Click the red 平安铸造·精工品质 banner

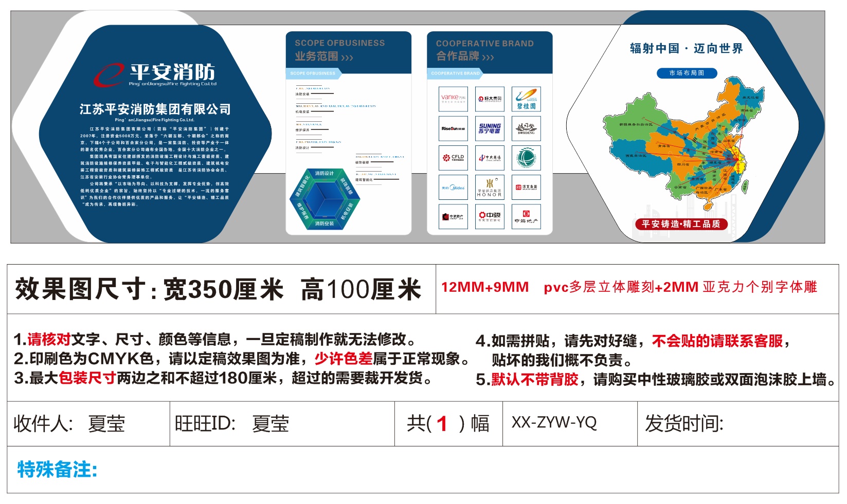point(681,224)
